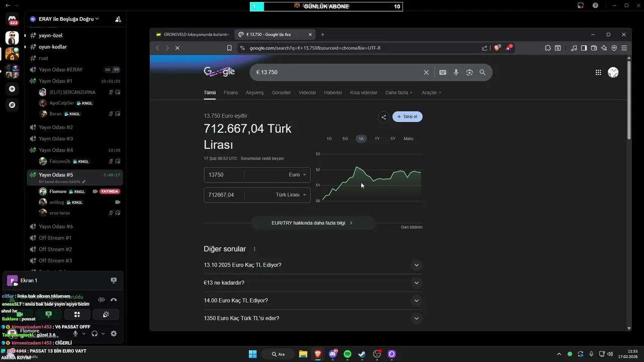Open Discord noise suppression waveform icon
The image size is (644, 362).
102,300
